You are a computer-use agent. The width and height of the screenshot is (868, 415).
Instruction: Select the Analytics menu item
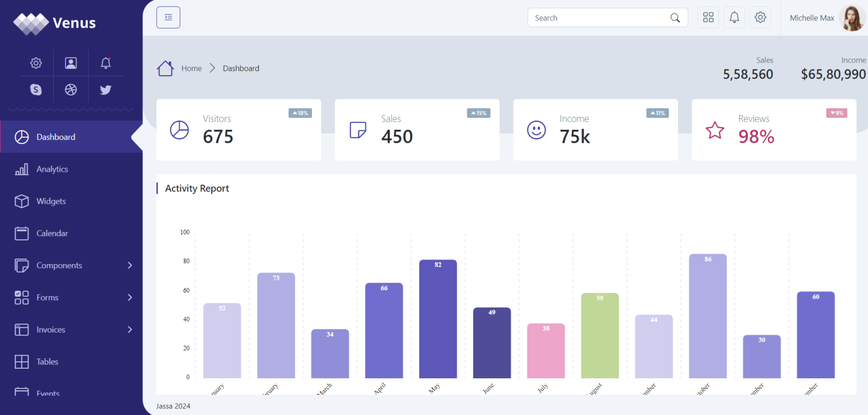(x=52, y=169)
